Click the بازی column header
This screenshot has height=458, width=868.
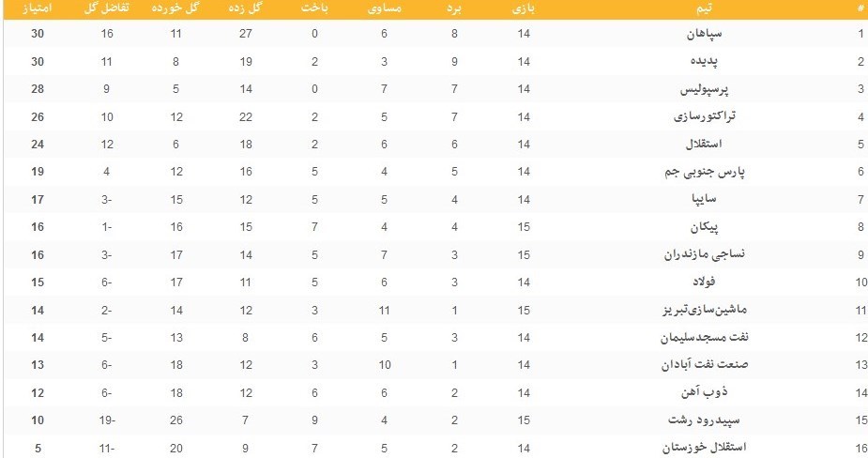pos(524,8)
